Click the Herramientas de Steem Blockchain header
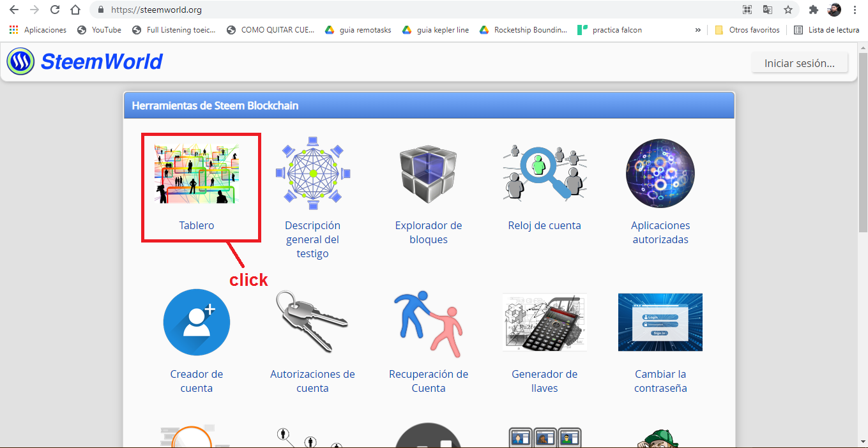The width and height of the screenshot is (868, 448). (x=429, y=105)
